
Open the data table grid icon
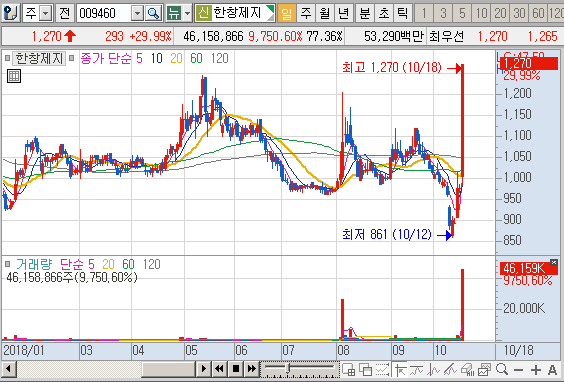[x=14, y=76]
